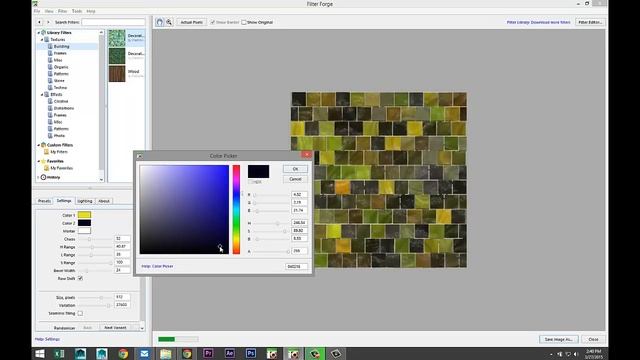Toggle the Show Original checkbox
The image size is (640, 360).
click(x=244, y=22)
